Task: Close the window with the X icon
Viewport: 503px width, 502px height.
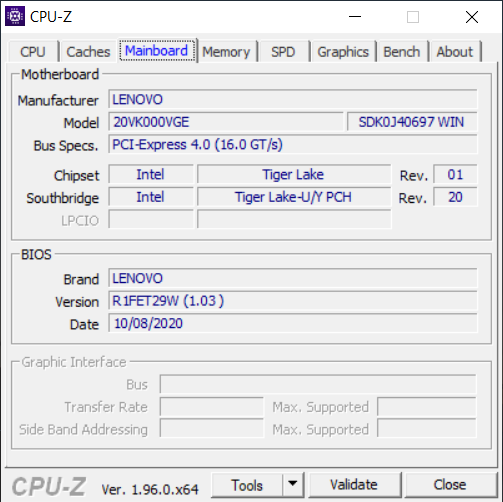Action: pyautogui.click(x=472, y=17)
